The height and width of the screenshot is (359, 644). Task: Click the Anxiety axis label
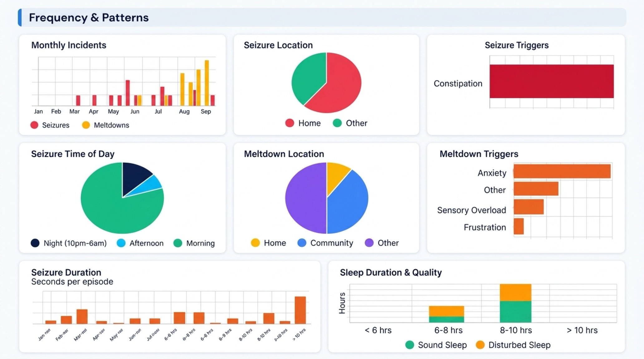pos(492,173)
